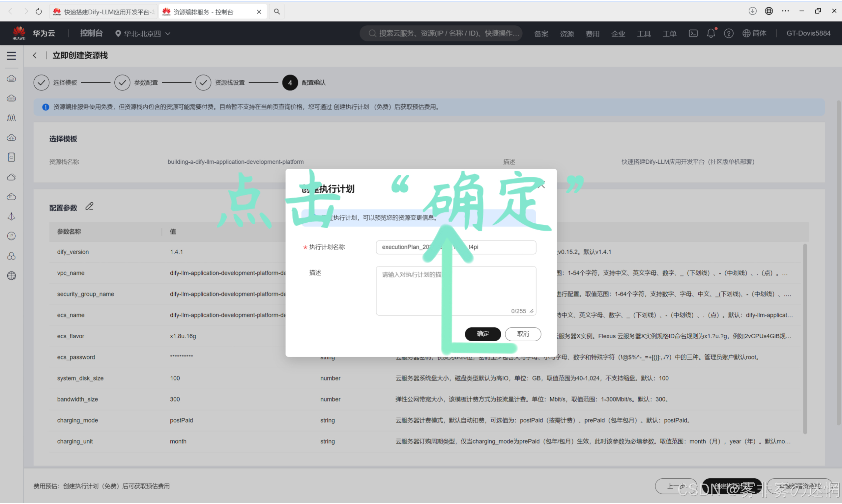The height and width of the screenshot is (504, 842).
Task: Click step 资源栈设置 checkmark
Action: tap(203, 83)
